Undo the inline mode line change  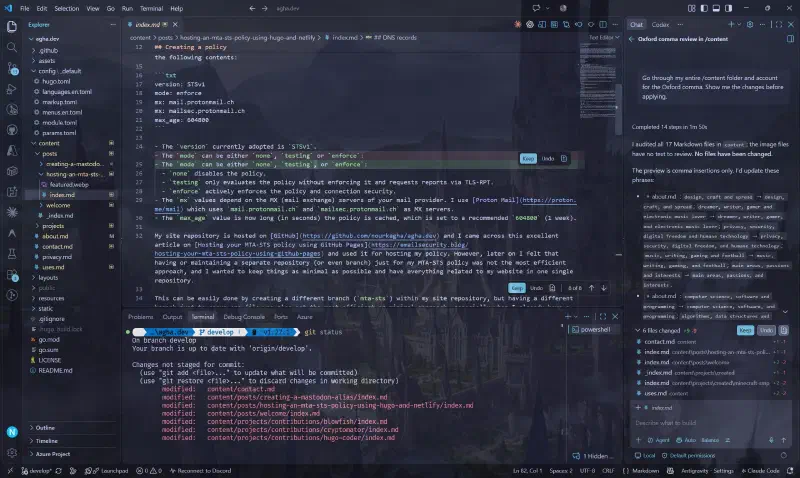tap(548, 159)
